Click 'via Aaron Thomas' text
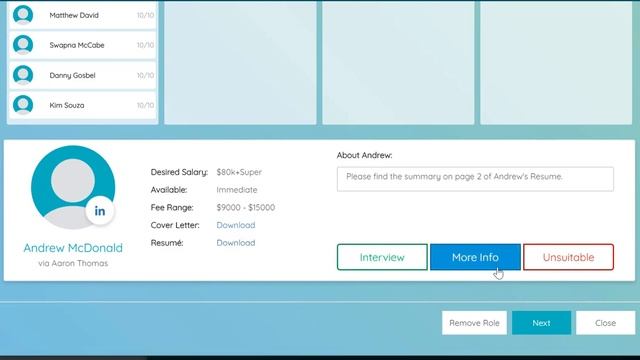 tap(73, 263)
